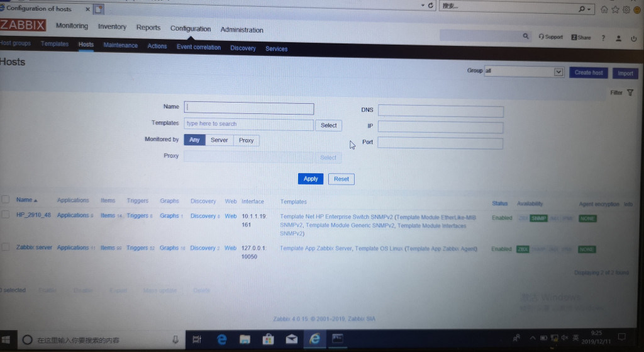Click the magnifier icon in Zabbix search box
644x352 pixels.
point(526,36)
